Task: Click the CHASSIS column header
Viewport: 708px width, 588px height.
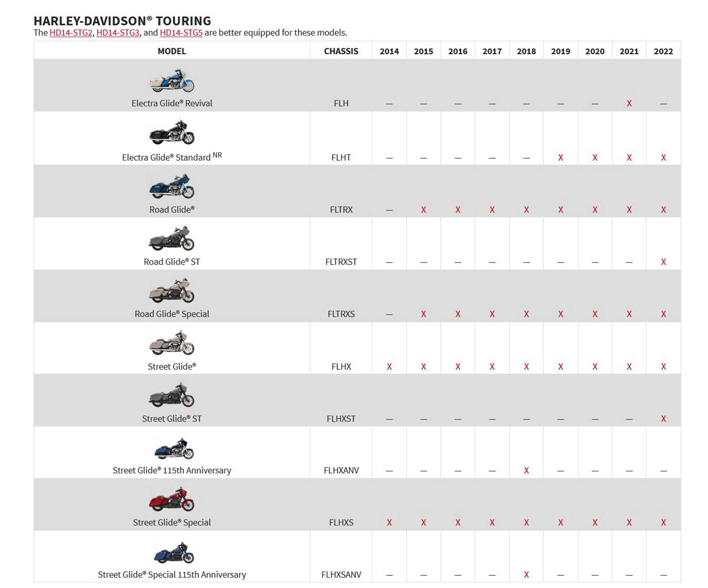Action: point(341,51)
